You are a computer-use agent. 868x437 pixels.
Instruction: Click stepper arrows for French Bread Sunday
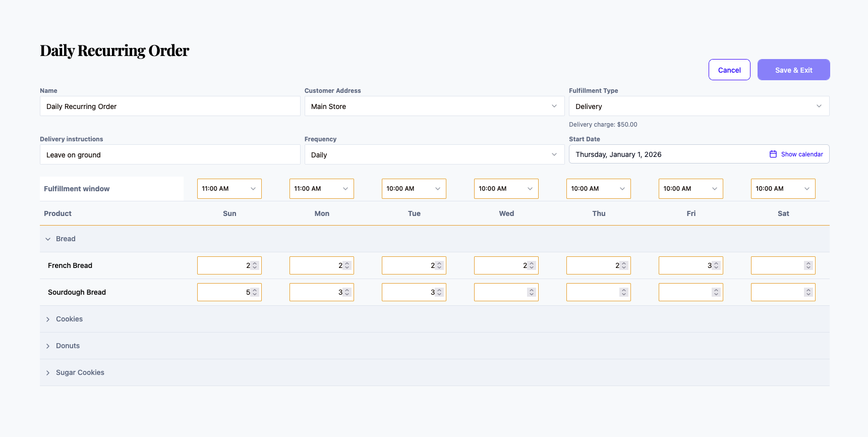point(255,265)
